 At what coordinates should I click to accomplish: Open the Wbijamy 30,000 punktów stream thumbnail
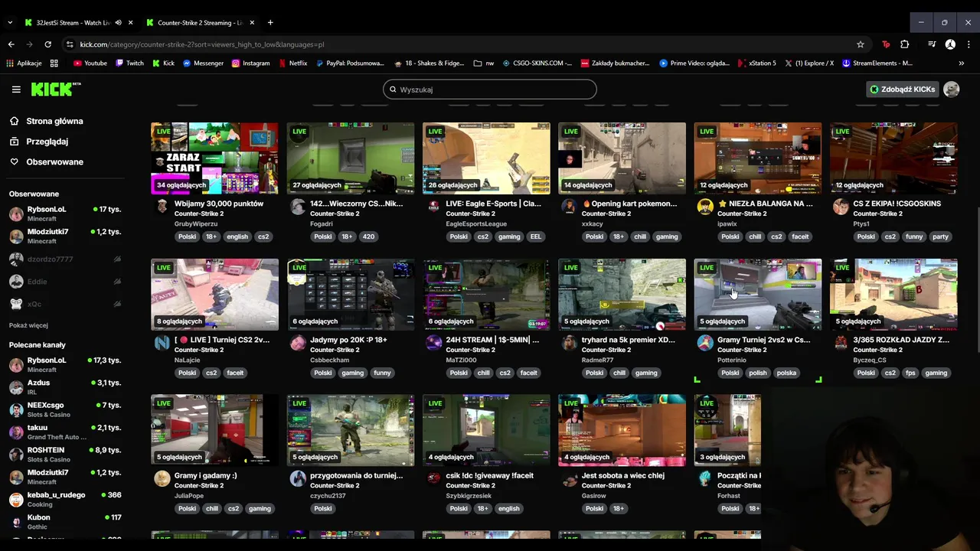click(x=214, y=158)
